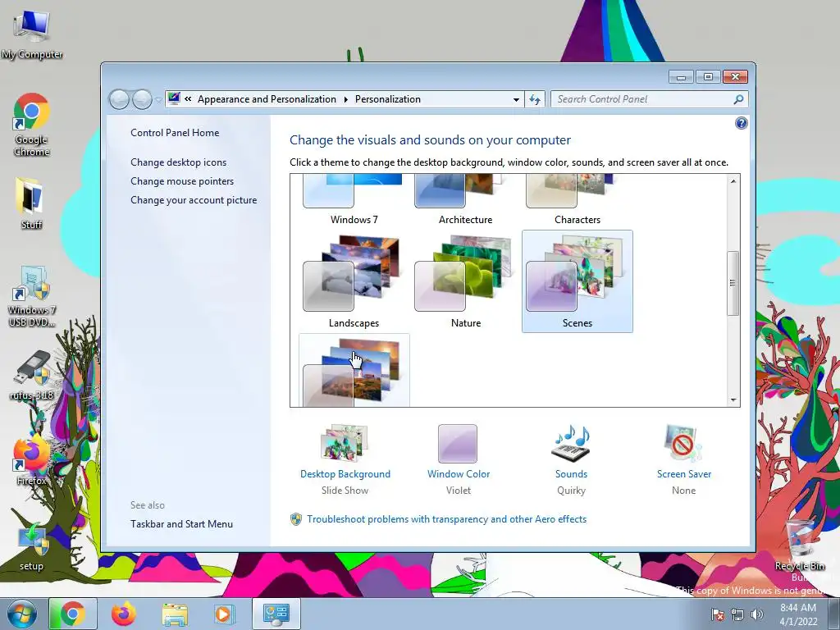The image size is (840, 630).
Task: Click the Action Center flag tray icon
Action: 718,614
